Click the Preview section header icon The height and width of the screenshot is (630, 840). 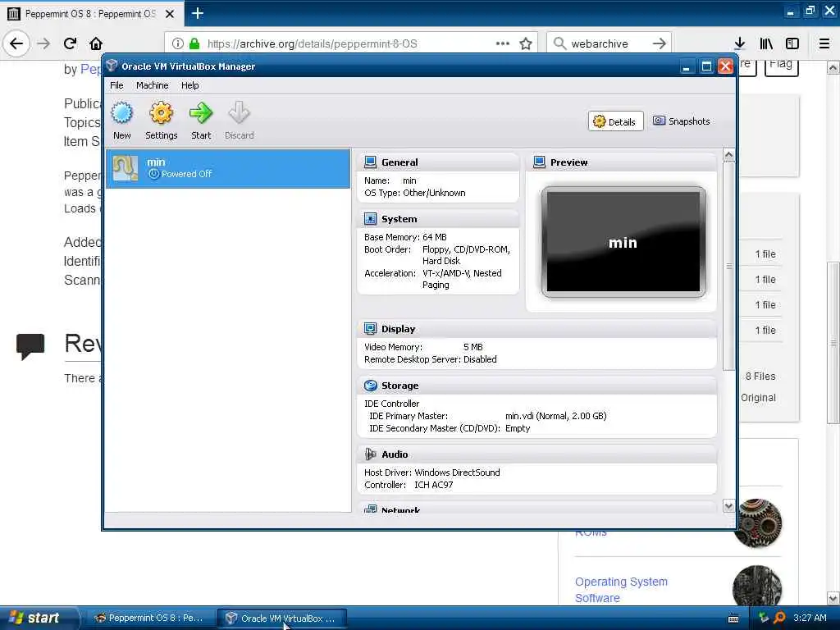pyautogui.click(x=540, y=162)
